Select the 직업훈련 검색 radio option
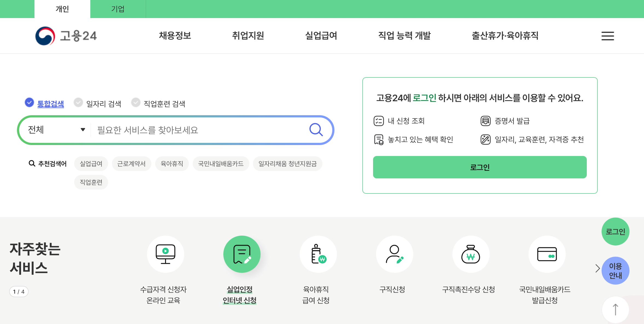This screenshot has height=324, width=644. point(135,103)
